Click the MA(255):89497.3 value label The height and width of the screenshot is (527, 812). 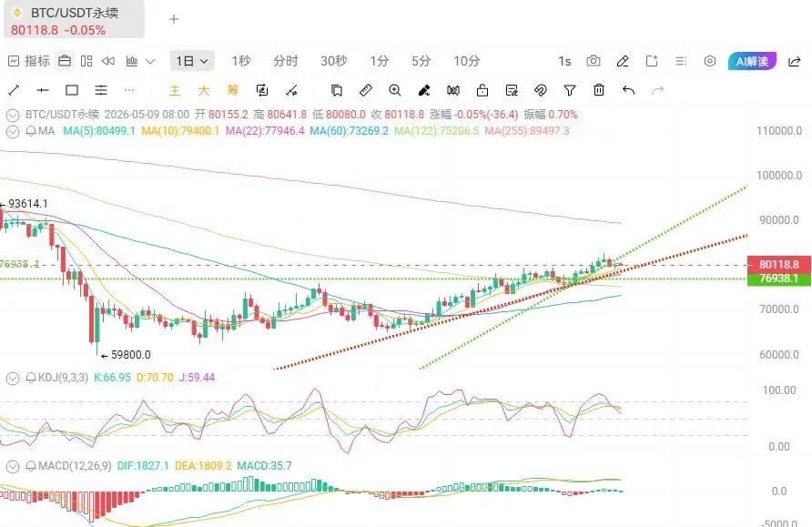coord(527,131)
